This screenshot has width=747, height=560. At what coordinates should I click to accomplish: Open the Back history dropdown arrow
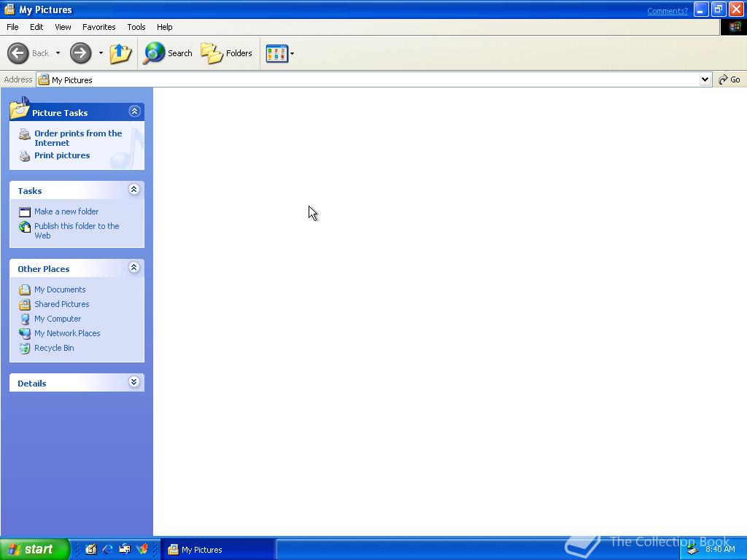58,52
